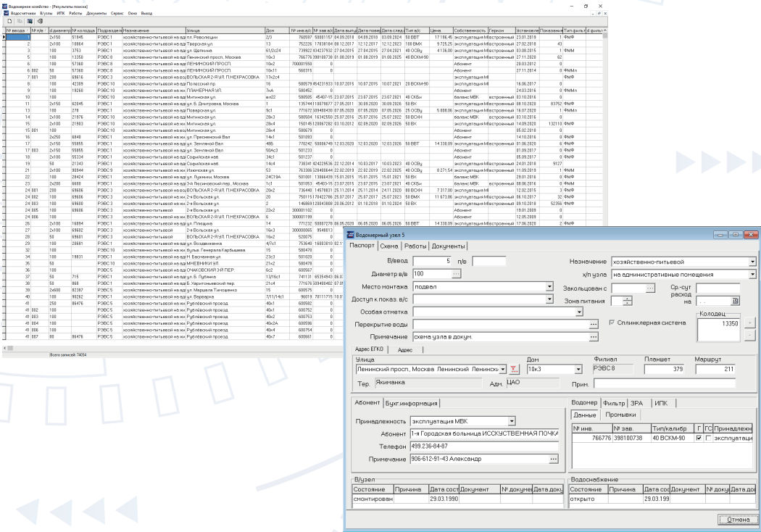Open the Особая отметка dropdown
The height and width of the screenshot is (532, 761).
point(579,312)
